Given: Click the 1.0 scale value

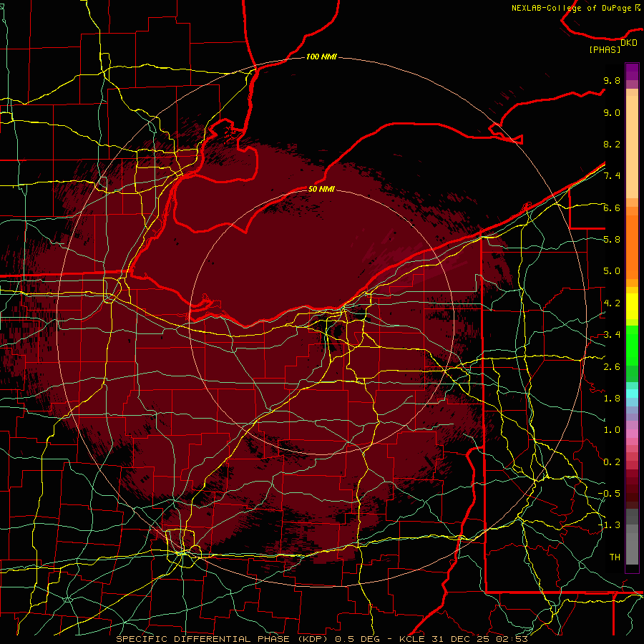Looking at the screenshot, I should pyautogui.click(x=612, y=430).
